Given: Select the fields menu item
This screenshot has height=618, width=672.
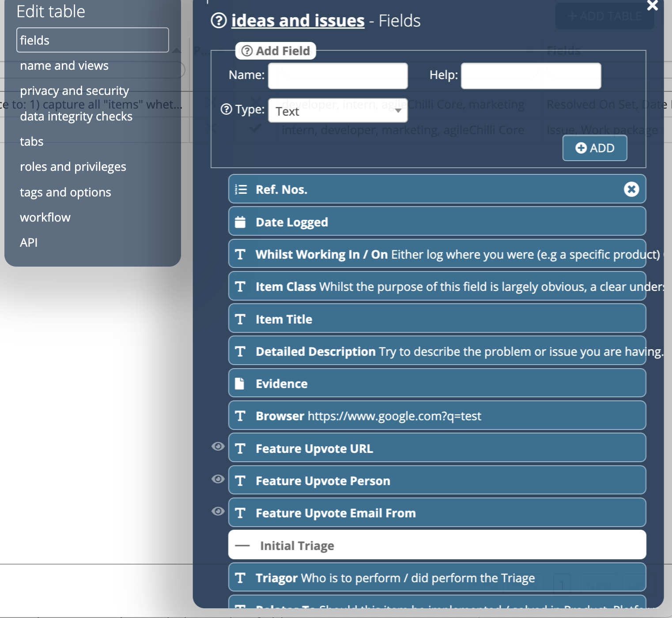Looking at the screenshot, I should (92, 40).
